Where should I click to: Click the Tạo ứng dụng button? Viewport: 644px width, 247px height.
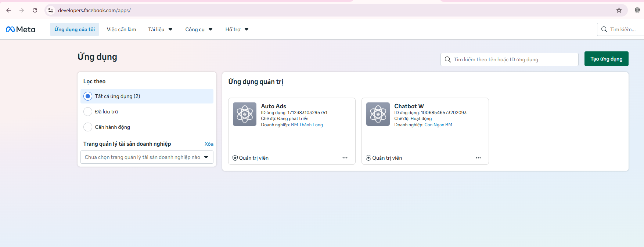coord(606,59)
